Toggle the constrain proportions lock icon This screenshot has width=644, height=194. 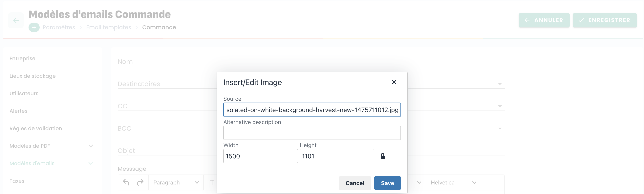(382, 156)
